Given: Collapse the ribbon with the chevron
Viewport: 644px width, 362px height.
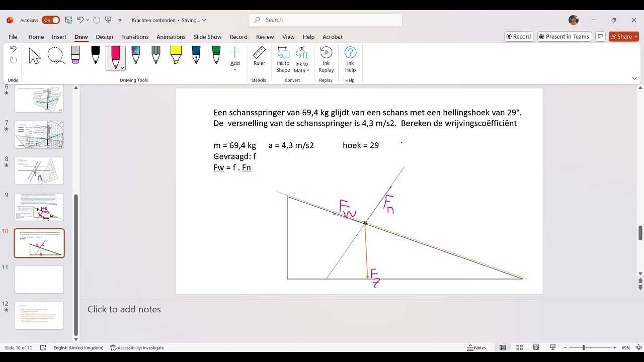Looking at the screenshot, I should click(x=634, y=78).
